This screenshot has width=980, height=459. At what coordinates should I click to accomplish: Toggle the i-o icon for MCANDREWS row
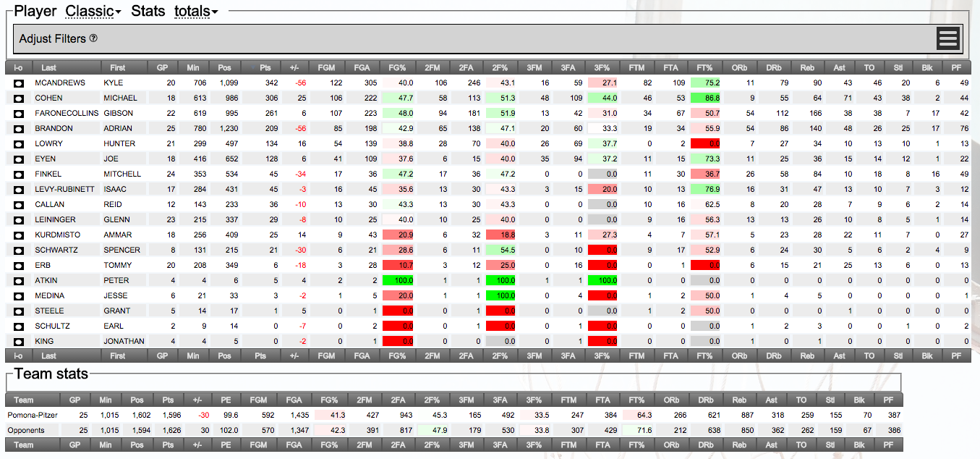pos(18,83)
